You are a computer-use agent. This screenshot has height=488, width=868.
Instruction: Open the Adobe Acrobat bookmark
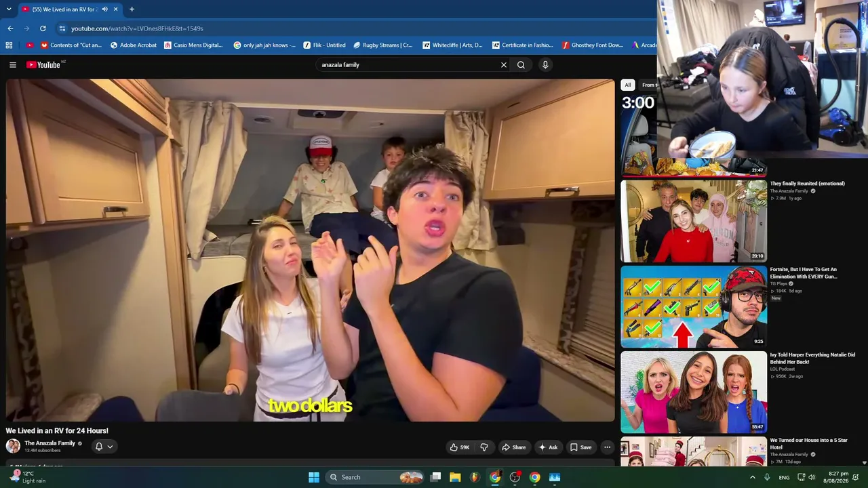(x=134, y=45)
